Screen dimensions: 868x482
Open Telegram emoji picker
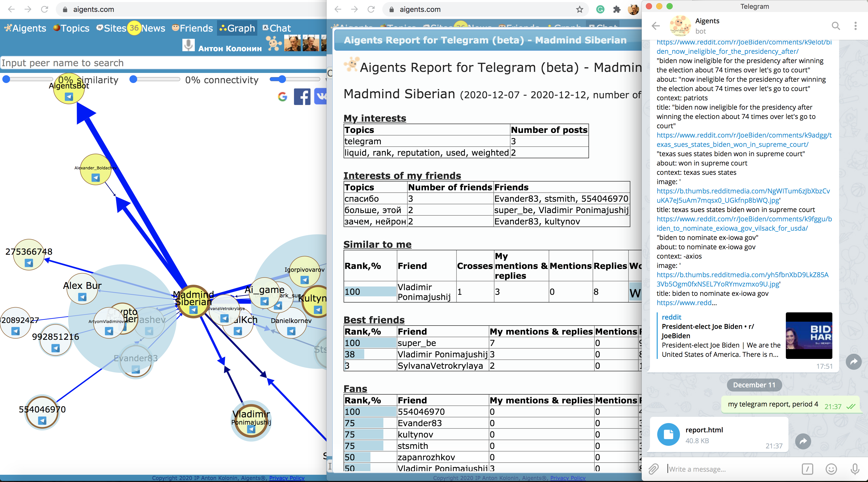tap(831, 469)
